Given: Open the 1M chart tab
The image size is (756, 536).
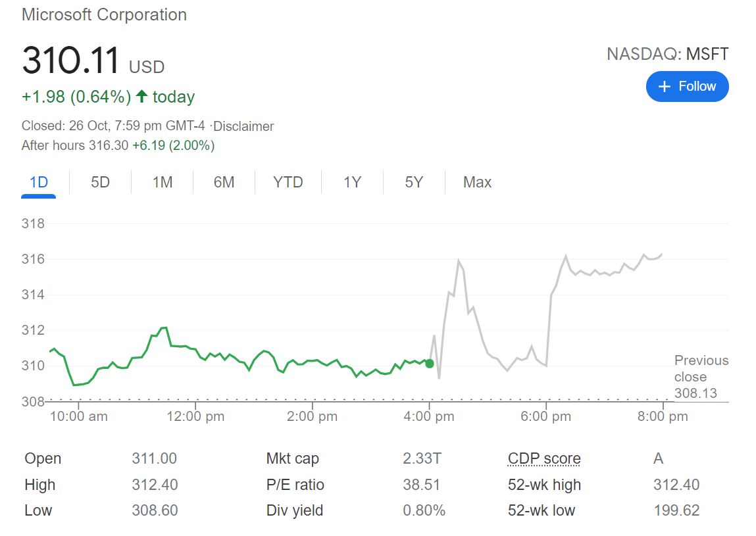Looking at the screenshot, I should [163, 182].
